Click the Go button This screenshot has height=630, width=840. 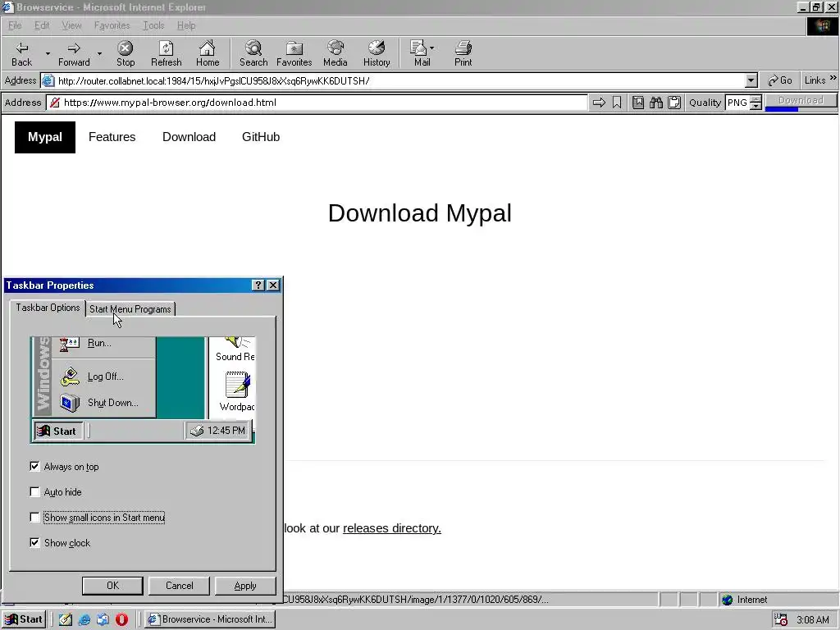tap(780, 80)
